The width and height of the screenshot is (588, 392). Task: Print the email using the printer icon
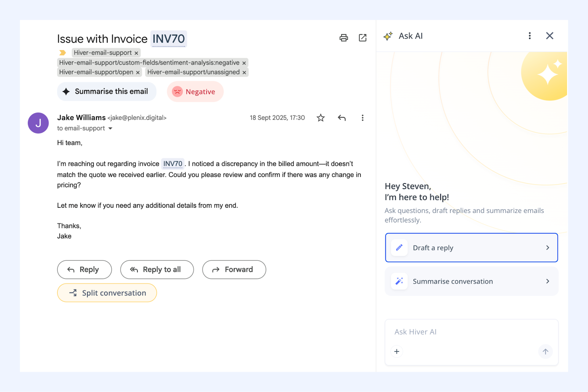pos(344,38)
